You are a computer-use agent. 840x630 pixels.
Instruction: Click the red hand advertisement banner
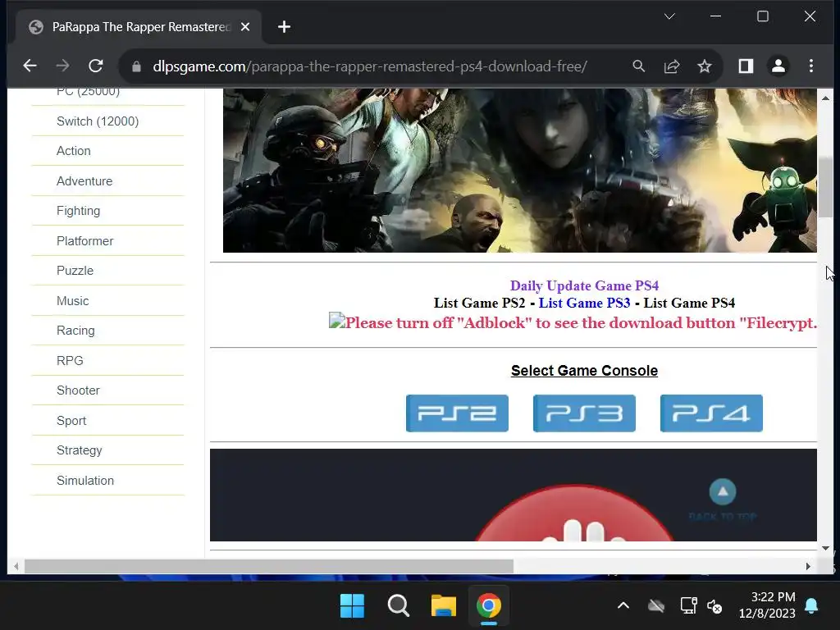[514, 495]
